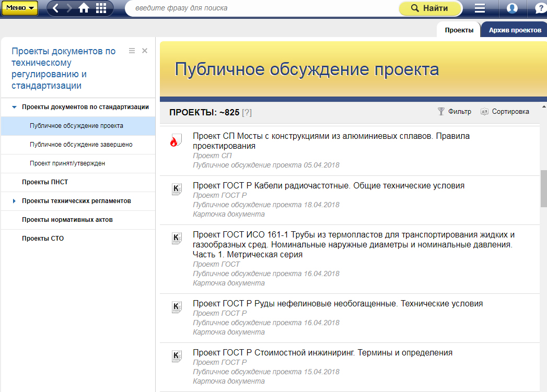Screen dimensions: 547x392
Task: Collapse Проекты документов по стандартизации section
Action: [x=14, y=107]
